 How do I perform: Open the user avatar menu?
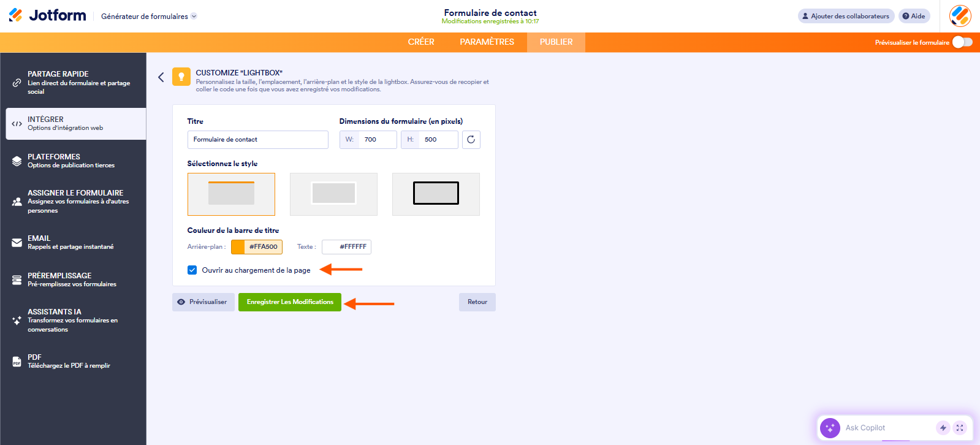(x=960, y=16)
